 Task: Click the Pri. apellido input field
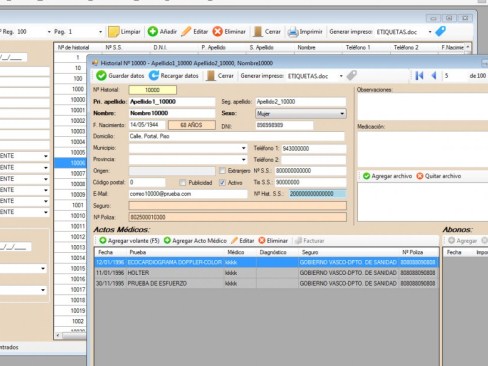point(172,102)
